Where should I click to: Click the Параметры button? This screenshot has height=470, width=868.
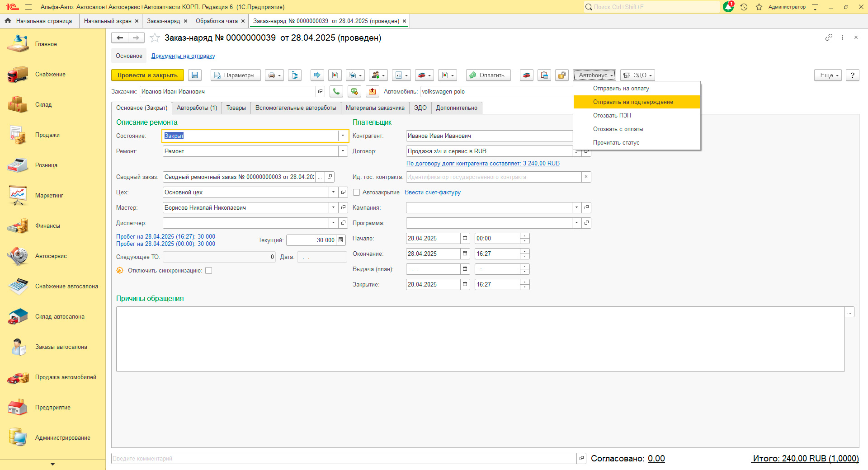coord(236,75)
